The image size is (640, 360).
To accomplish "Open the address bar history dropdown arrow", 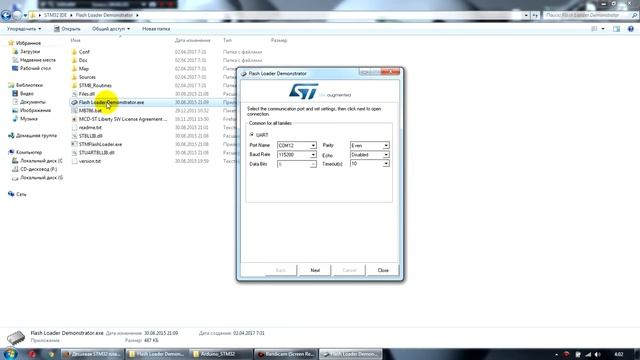I will [x=526, y=16].
